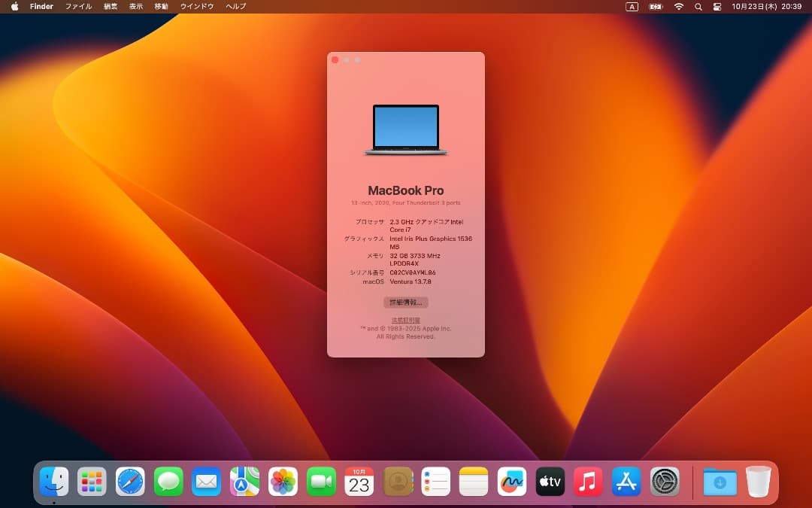
Task: Open Launchpad from the Dock
Action: coord(92,481)
